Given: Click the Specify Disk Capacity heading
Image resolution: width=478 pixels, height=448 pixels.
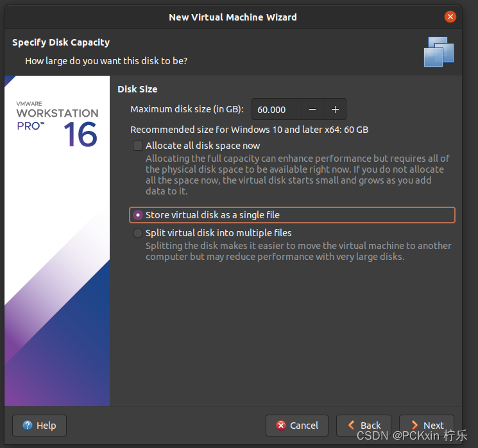Looking at the screenshot, I should coord(61,42).
